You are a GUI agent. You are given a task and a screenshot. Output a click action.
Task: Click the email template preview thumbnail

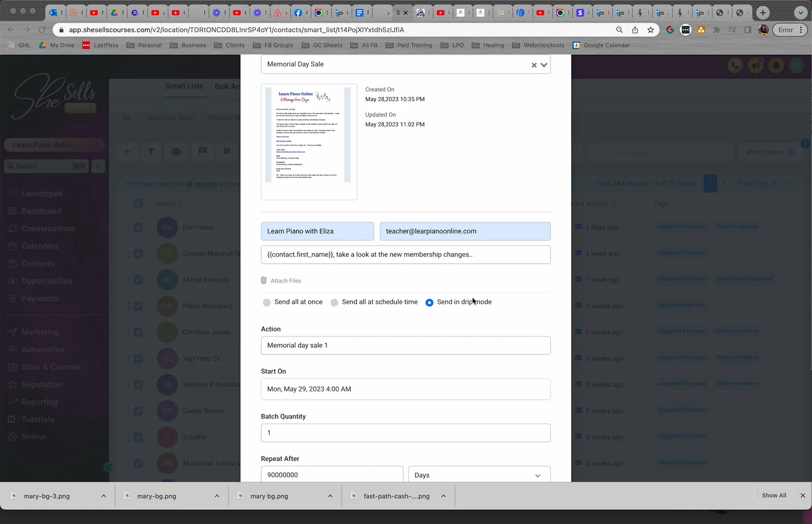pyautogui.click(x=309, y=141)
